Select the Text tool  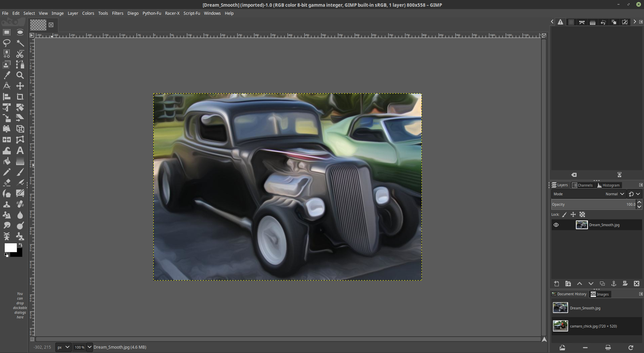20,150
